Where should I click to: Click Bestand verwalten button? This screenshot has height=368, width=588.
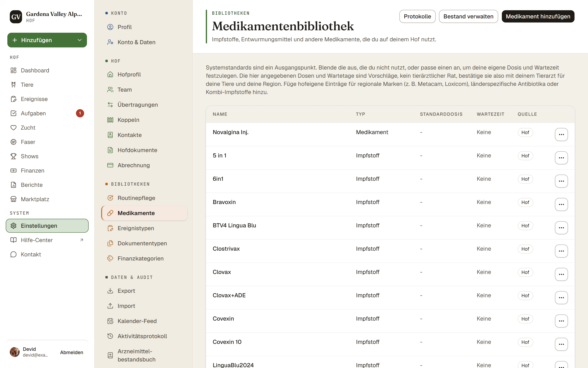[468, 16]
